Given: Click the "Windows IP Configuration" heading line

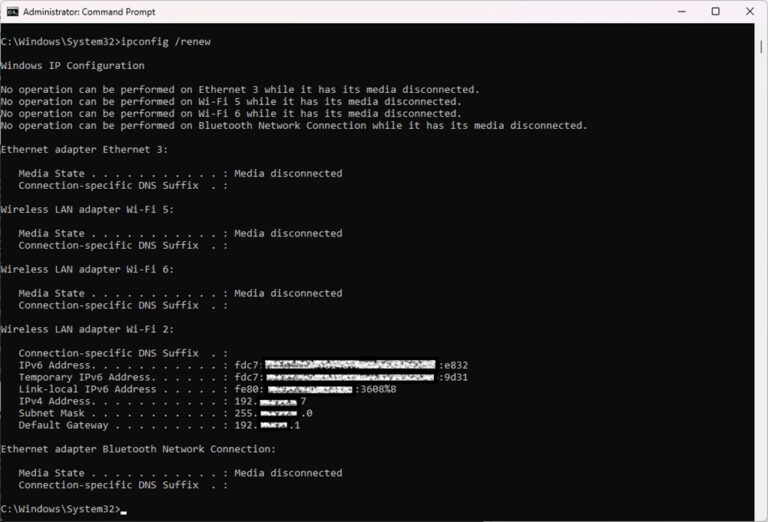Looking at the screenshot, I should coord(72,65).
